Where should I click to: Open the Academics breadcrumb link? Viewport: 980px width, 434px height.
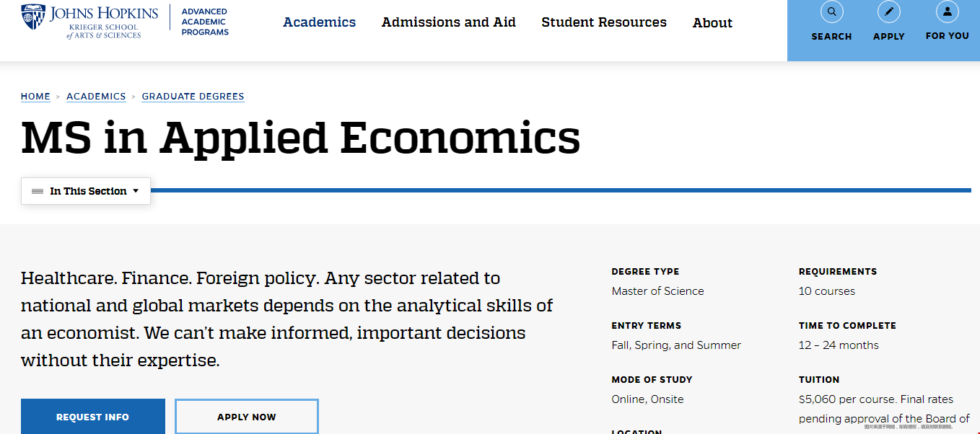pyautogui.click(x=96, y=97)
